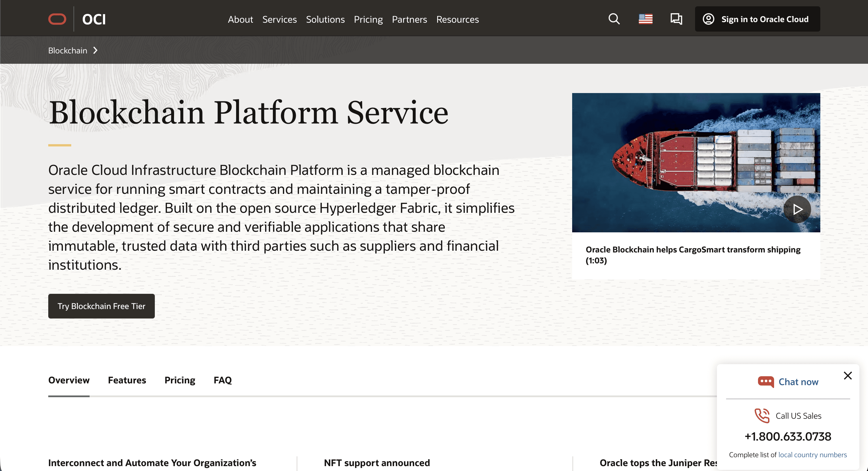Image resolution: width=868 pixels, height=471 pixels.
Task: Switch to the FAQ tab
Action: pos(222,380)
